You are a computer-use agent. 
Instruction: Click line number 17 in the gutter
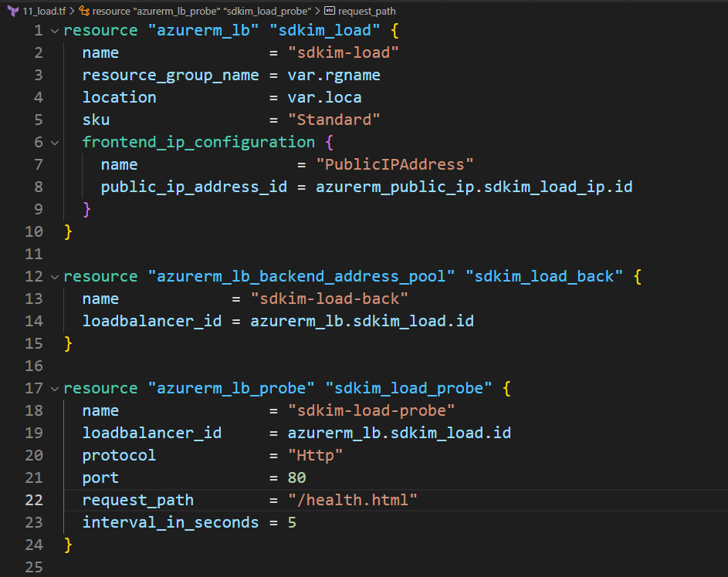pos(34,388)
